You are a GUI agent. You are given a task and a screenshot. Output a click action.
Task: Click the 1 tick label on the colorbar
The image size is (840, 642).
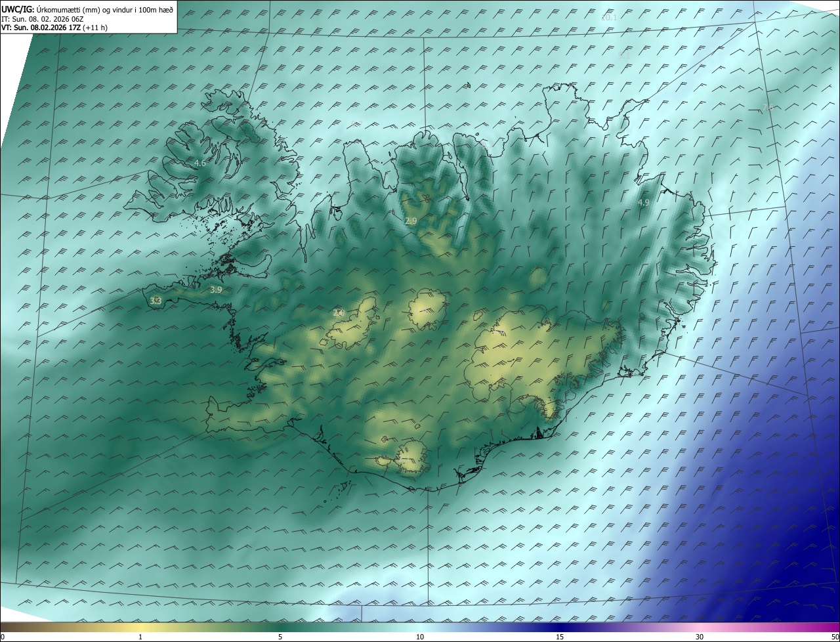point(140,637)
